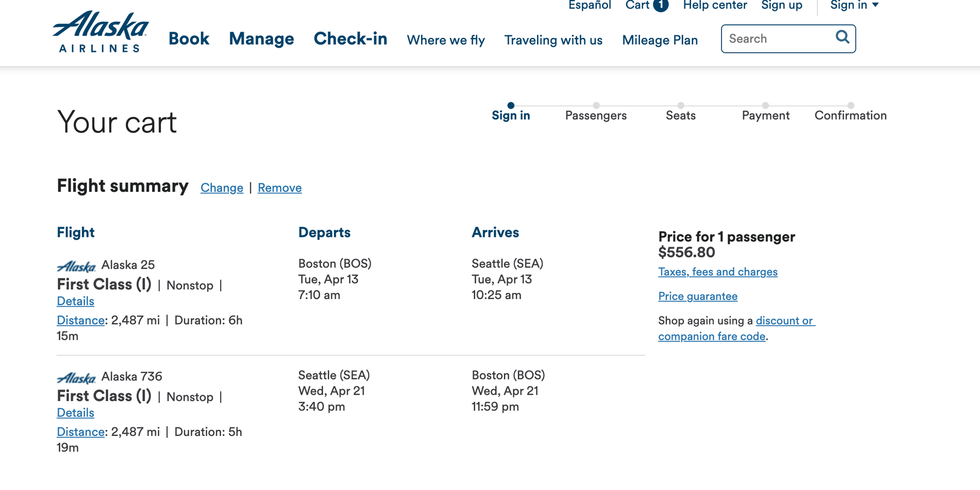
Task: Click the Change link in Flight summary
Action: pos(222,188)
